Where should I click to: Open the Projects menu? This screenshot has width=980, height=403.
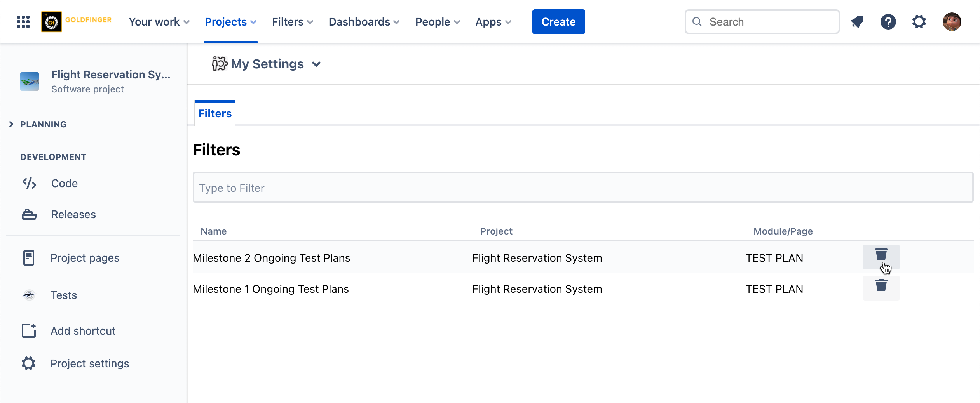(230, 22)
